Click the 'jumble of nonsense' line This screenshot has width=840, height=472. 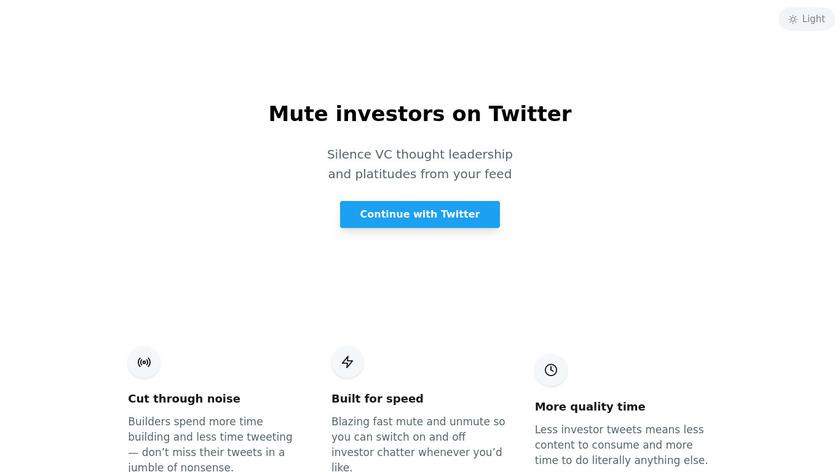tap(180, 467)
